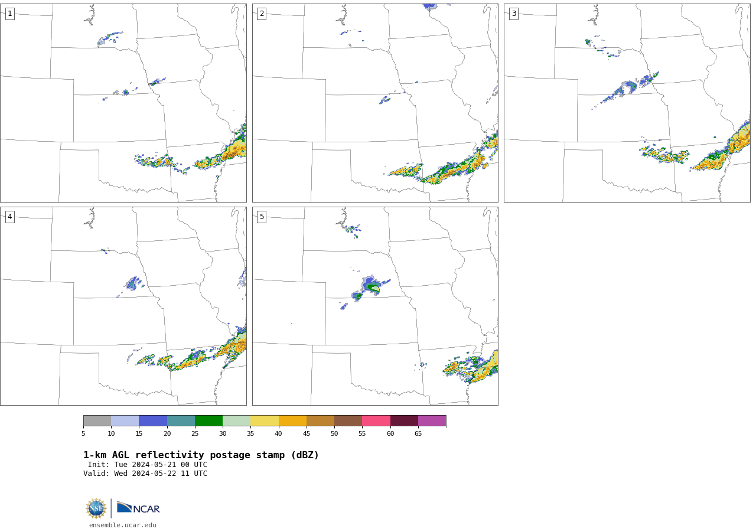This screenshot has height=532, width=756.
Task: Click the Init: Tue 2024-05-21 00 UTC line
Action: [148, 465]
